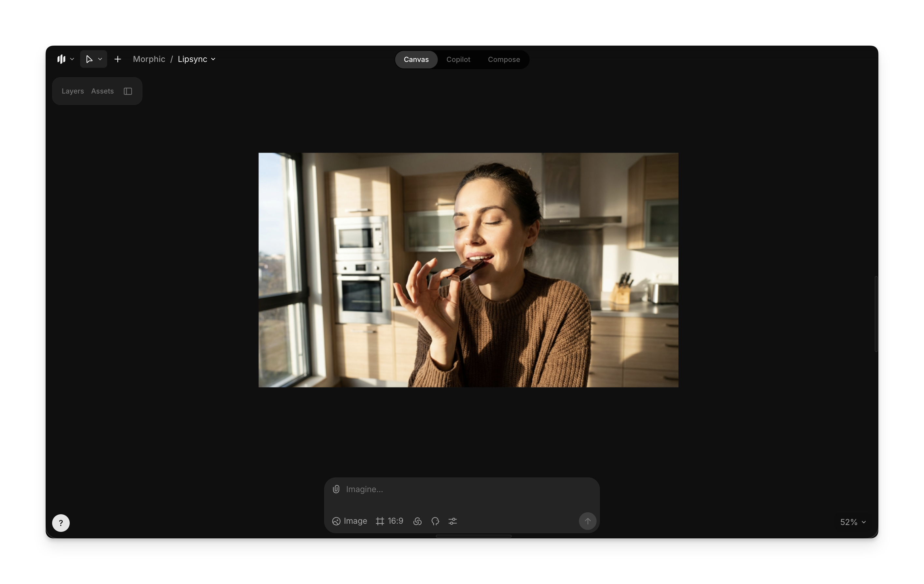This screenshot has width=924, height=584.
Task: Click the plus icon in top bar
Action: tap(118, 59)
